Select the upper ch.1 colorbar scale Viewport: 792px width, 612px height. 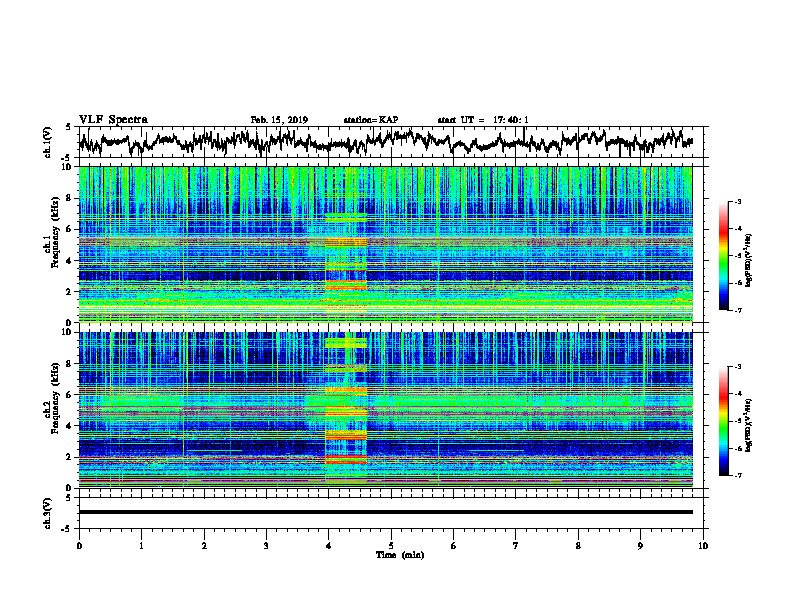pyautogui.click(x=724, y=256)
